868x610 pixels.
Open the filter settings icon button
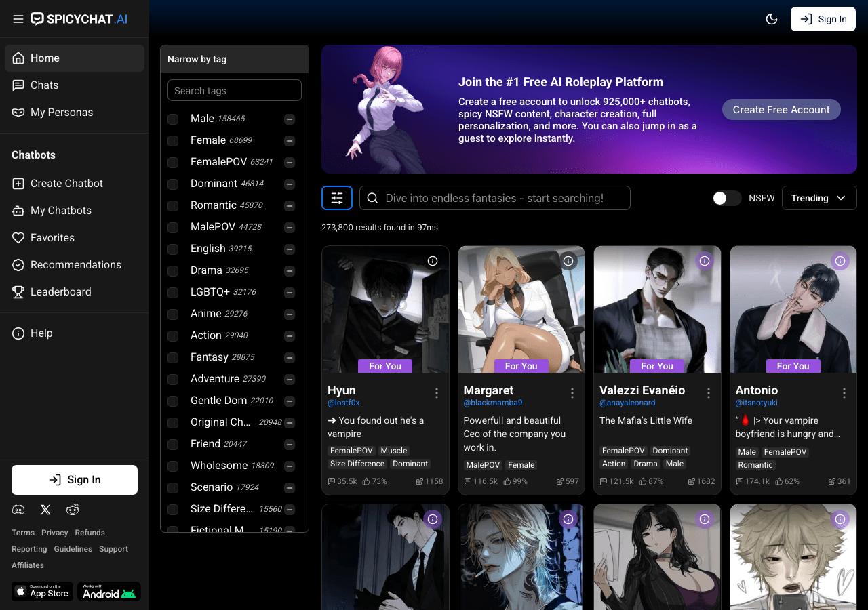(337, 198)
